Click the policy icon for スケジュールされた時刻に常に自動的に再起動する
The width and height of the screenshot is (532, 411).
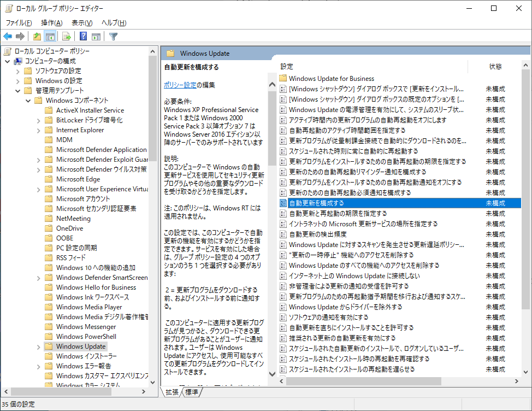[283, 151]
